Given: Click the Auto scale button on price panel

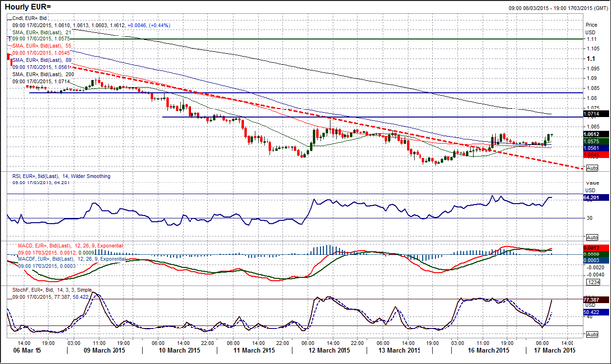Looking at the screenshot, I should click(x=592, y=168).
